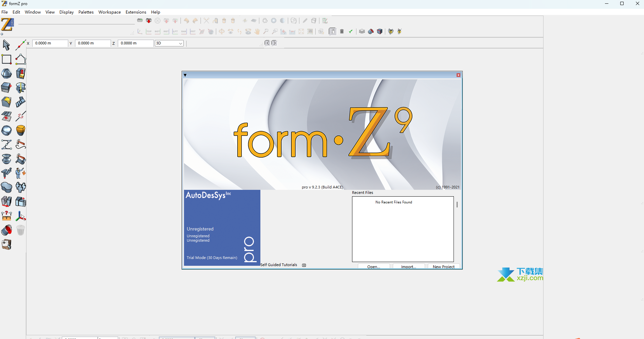The height and width of the screenshot is (339, 644).
Task: Select the red paint bucket tool
Action: pos(6,230)
